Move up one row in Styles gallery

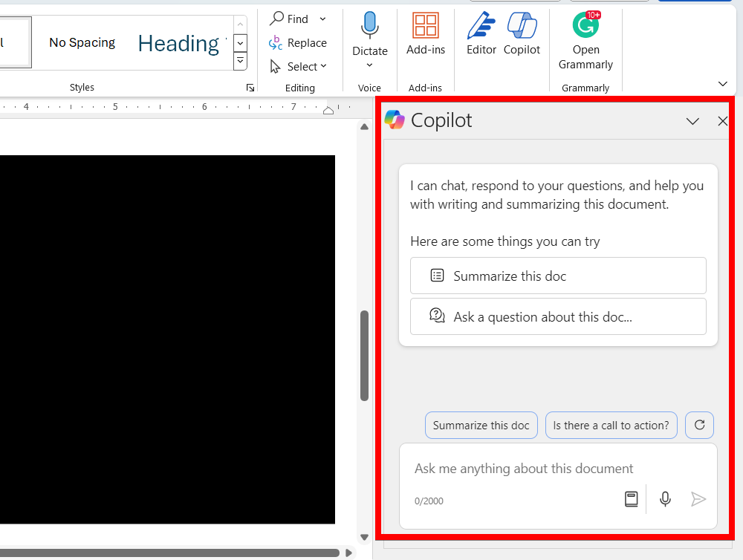point(240,24)
